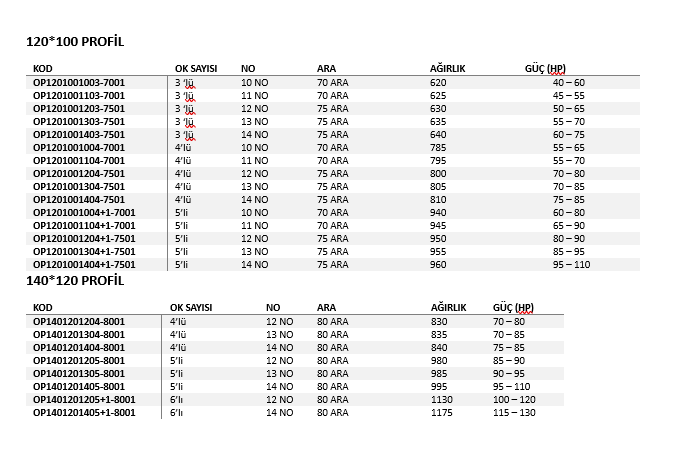Select the OP1201001004+1-7001 code entry

pyautogui.click(x=84, y=212)
